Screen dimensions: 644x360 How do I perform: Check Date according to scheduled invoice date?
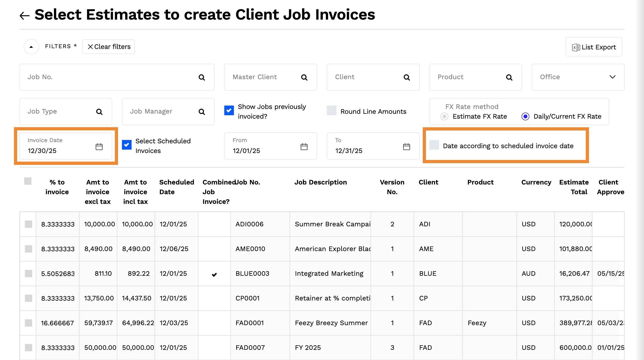point(434,145)
